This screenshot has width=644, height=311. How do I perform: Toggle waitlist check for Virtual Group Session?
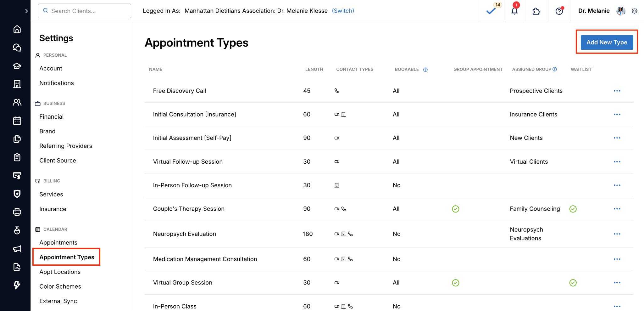573,283
